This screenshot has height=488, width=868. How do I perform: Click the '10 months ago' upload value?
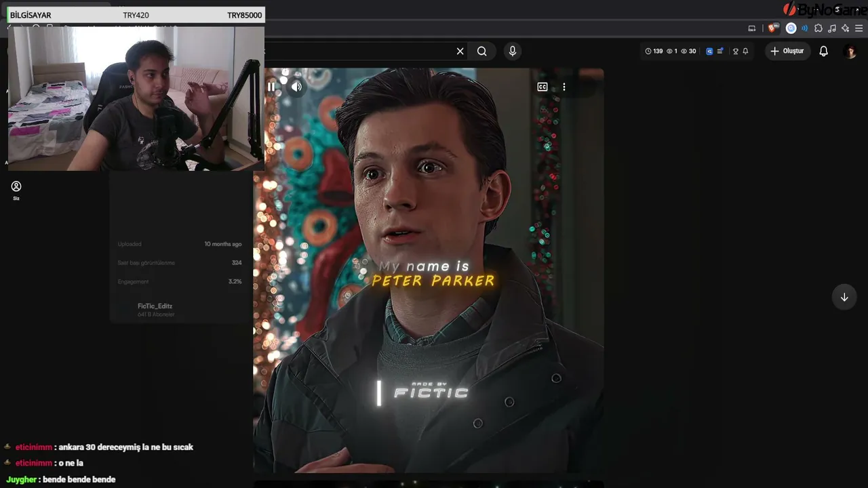tap(223, 244)
